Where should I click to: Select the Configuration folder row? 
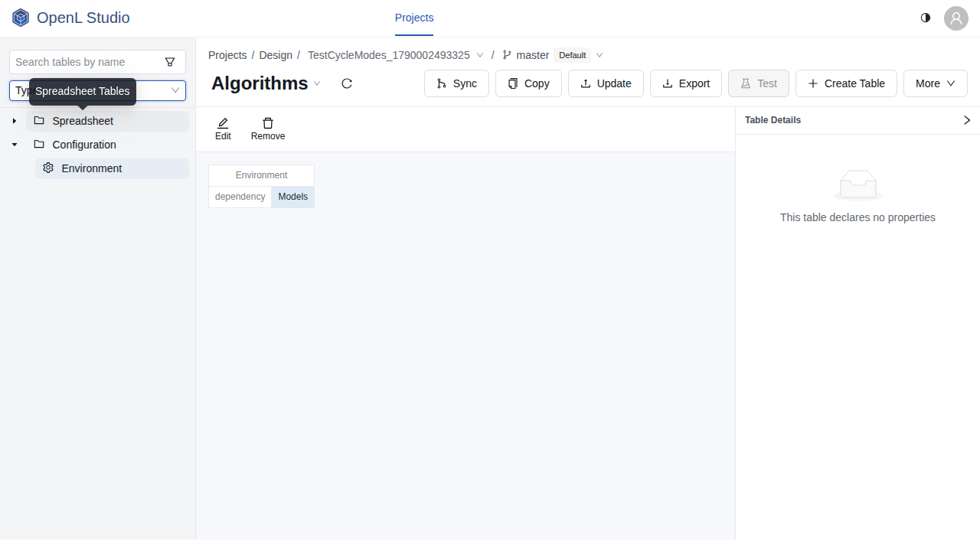(x=107, y=145)
